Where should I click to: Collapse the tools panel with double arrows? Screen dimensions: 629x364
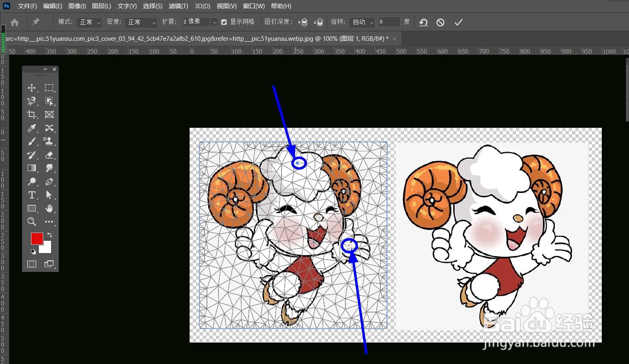point(45,69)
